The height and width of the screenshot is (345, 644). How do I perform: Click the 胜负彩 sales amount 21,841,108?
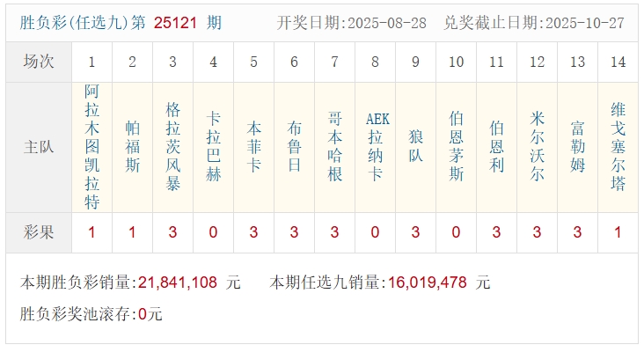(x=178, y=283)
